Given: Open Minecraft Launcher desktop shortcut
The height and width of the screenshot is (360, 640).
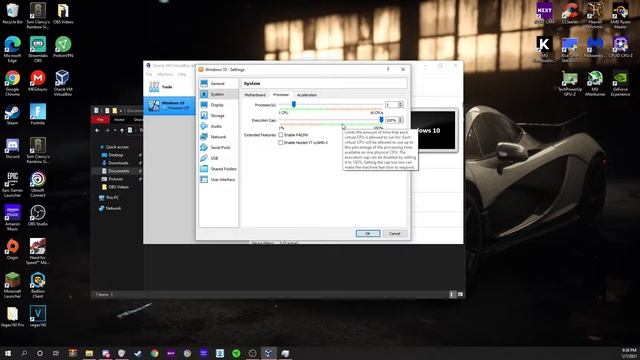Looking at the screenshot, I should coord(13,285).
